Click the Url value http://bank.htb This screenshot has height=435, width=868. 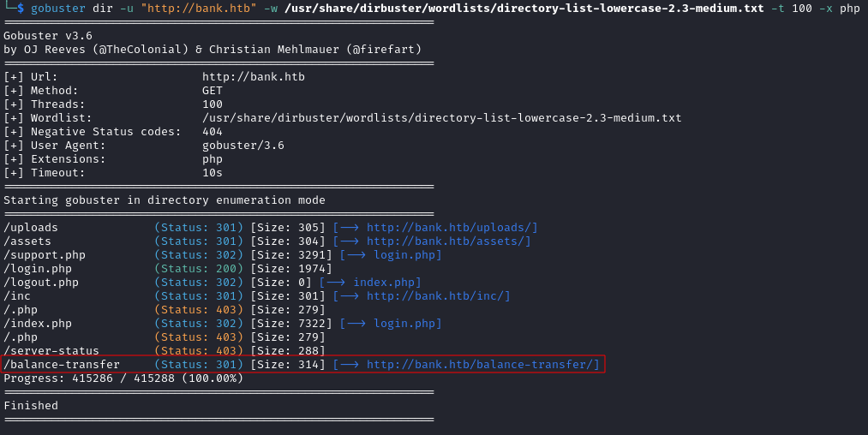[x=254, y=77]
